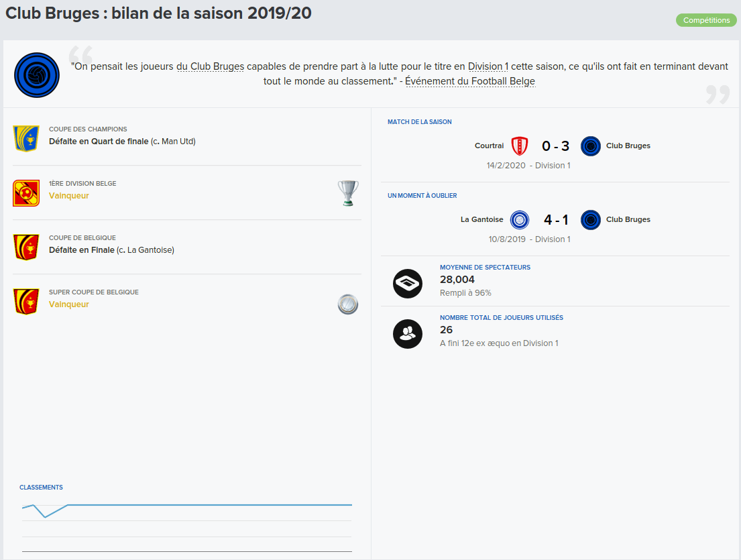
Task: Click the stadium attendance icon
Action: (x=407, y=284)
